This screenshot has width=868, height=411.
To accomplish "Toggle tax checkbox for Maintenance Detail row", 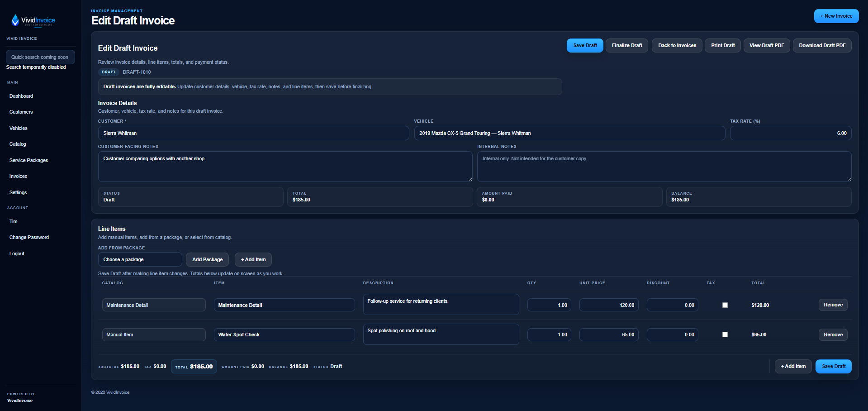I will [x=725, y=305].
